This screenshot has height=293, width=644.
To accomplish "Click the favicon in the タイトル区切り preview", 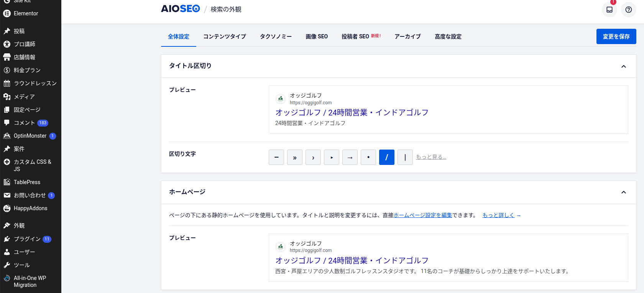I will pos(281,99).
